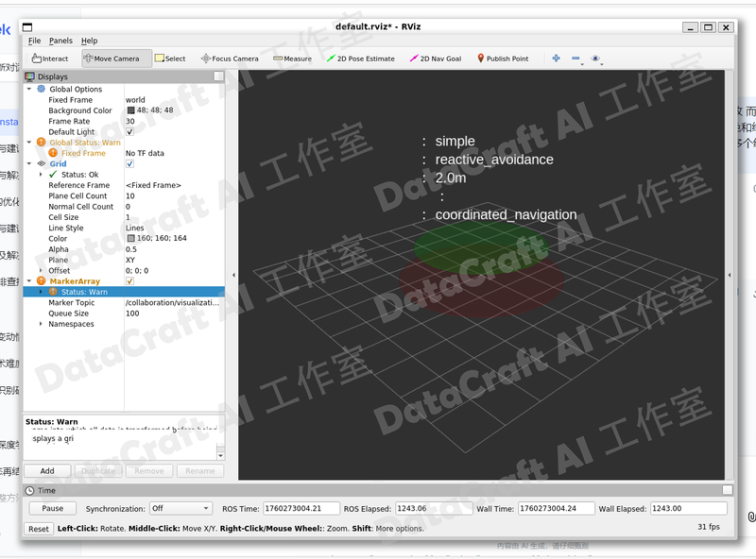
Task: Click the Publish Point tool
Action: tap(502, 59)
